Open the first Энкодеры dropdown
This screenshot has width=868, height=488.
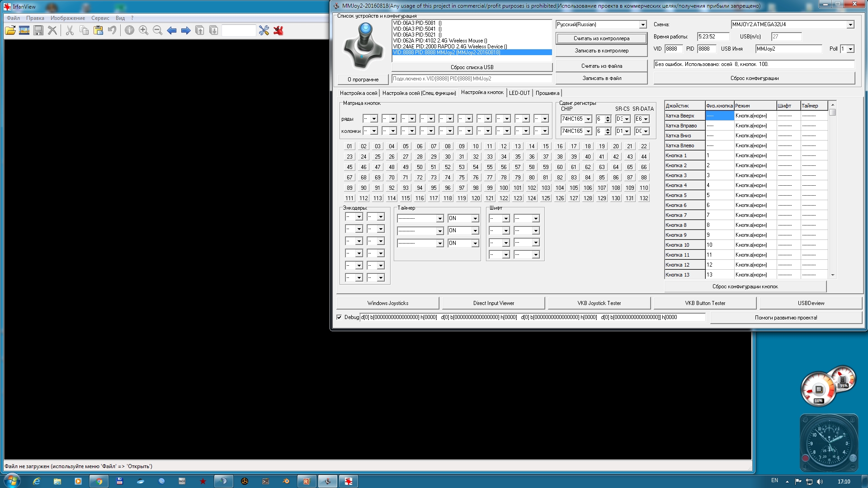[x=359, y=217]
